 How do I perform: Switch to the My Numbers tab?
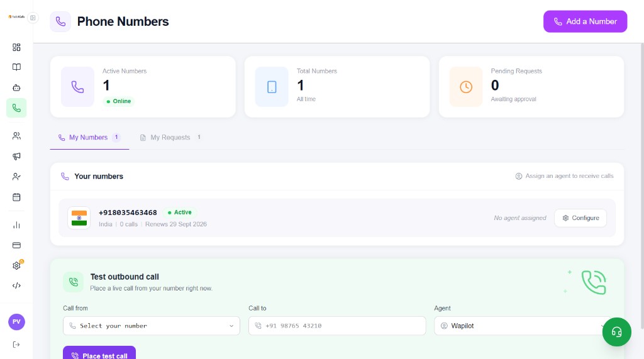(x=89, y=137)
